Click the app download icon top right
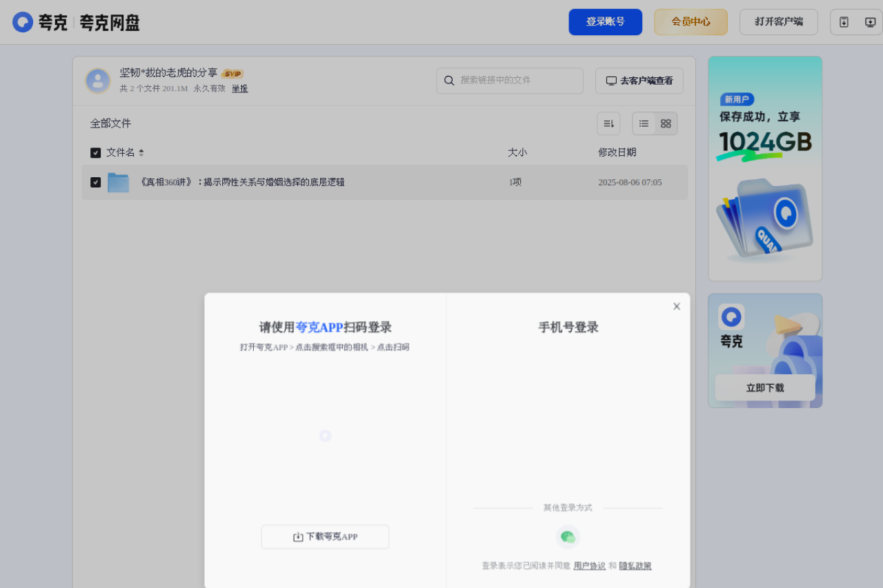Viewport: 883px width, 588px height. coord(843,21)
